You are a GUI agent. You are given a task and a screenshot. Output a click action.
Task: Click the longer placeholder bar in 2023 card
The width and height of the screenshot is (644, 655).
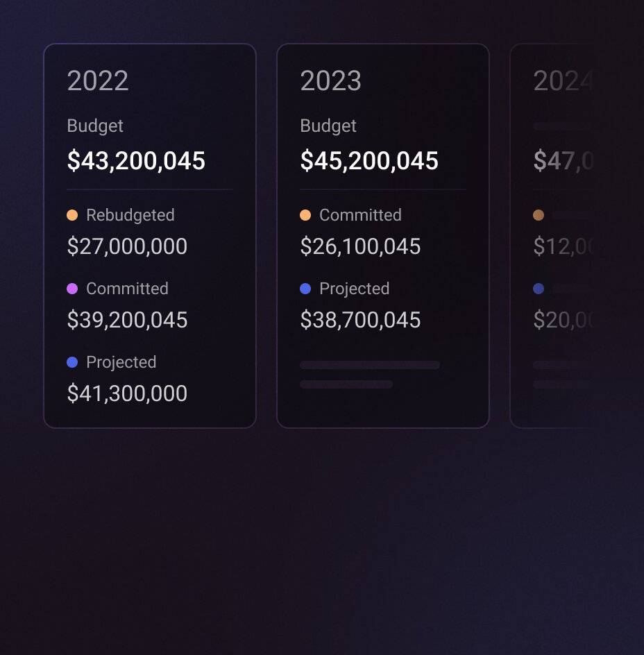pos(370,365)
